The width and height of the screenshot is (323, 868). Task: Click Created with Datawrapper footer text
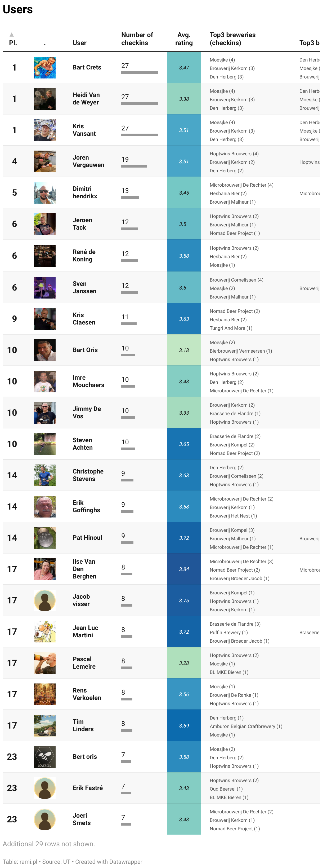click(x=109, y=862)
